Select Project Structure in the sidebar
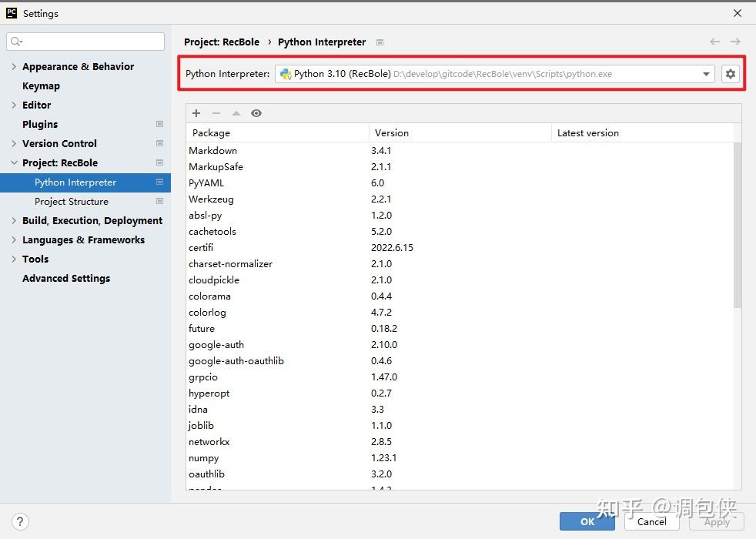 point(72,202)
